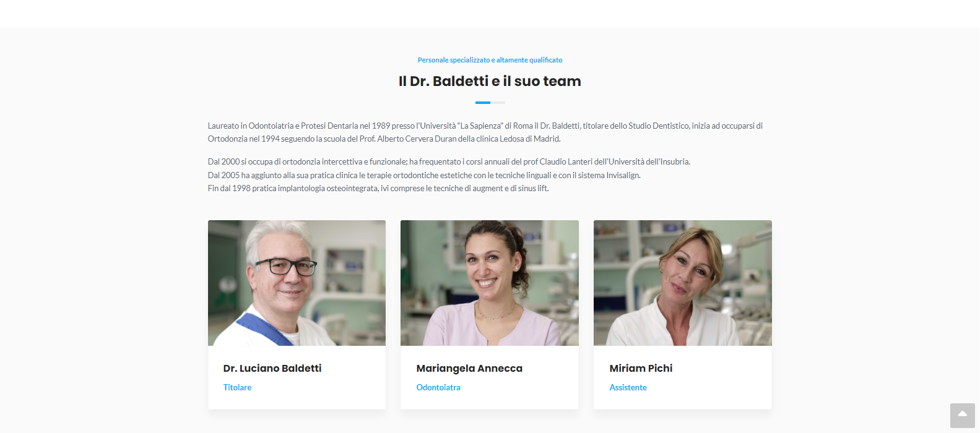This screenshot has width=980, height=433.
Task: Click the Mariangela Annecca name heading
Action: tap(469, 368)
